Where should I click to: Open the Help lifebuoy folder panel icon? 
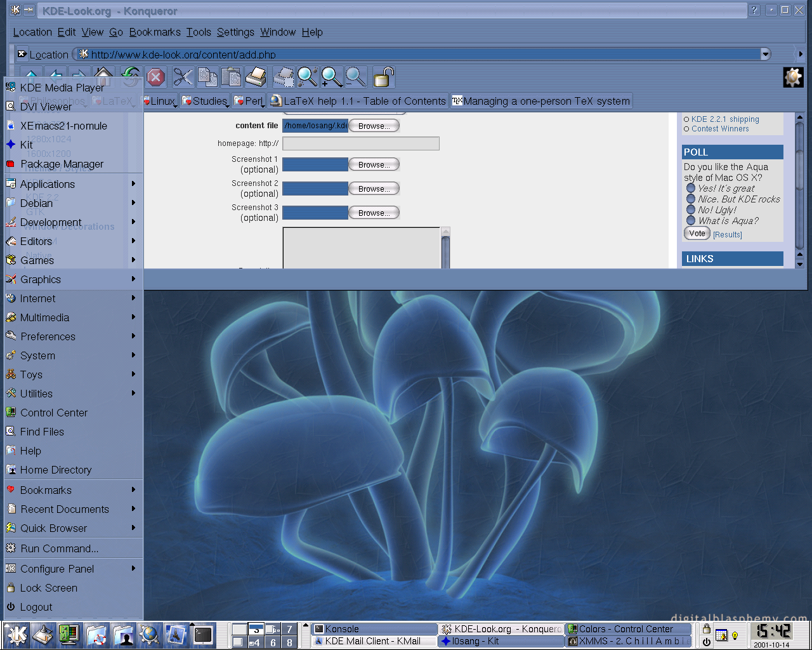[x=97, y=635]
